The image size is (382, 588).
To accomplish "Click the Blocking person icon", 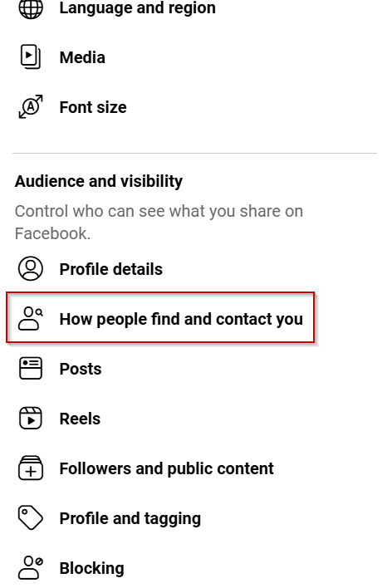I will 31,568.
